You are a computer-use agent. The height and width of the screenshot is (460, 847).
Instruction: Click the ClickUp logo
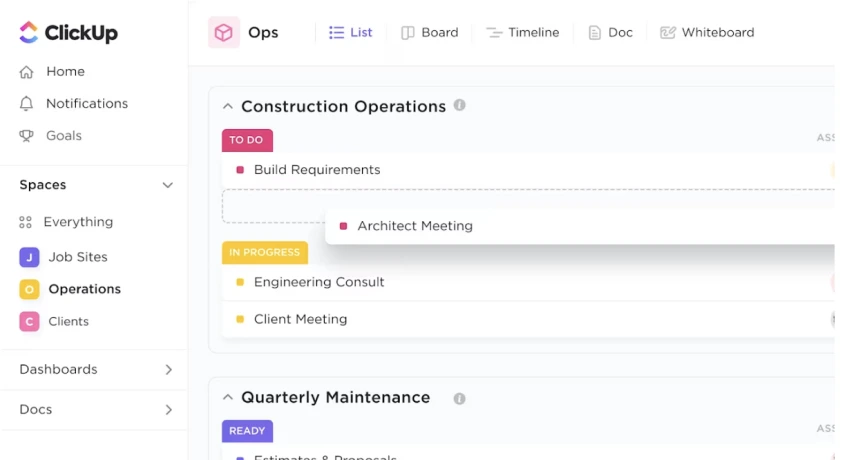68,33
